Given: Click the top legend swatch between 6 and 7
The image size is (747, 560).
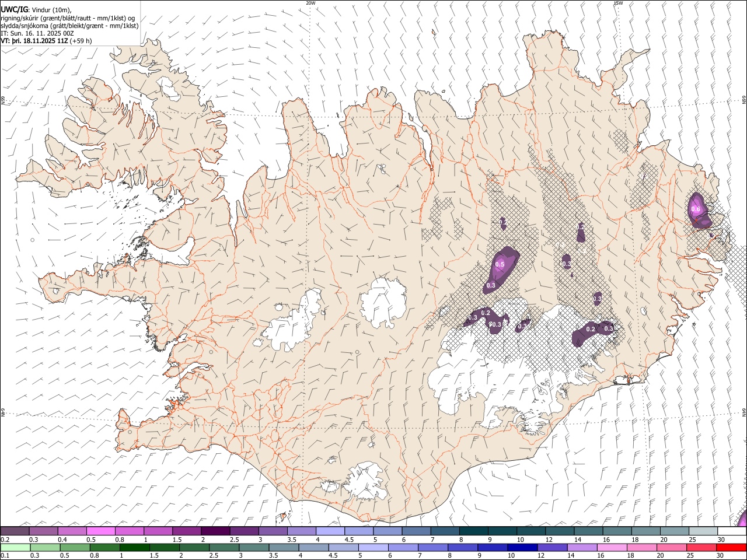Looking at the screenshot, I should tap(417, 531).
